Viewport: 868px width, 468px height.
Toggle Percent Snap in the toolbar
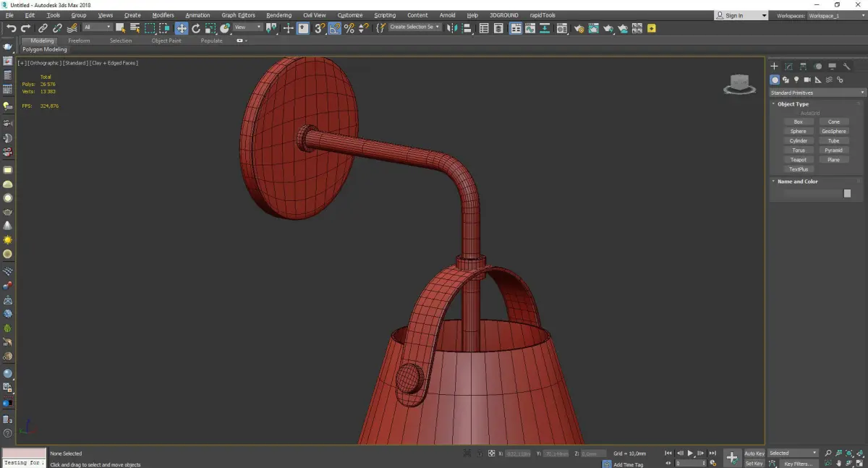click(x=349, y=28)
